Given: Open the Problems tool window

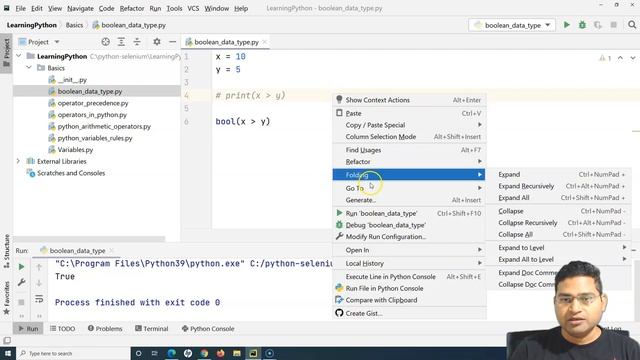Looking at the screenshot, I should coord(105,329).
